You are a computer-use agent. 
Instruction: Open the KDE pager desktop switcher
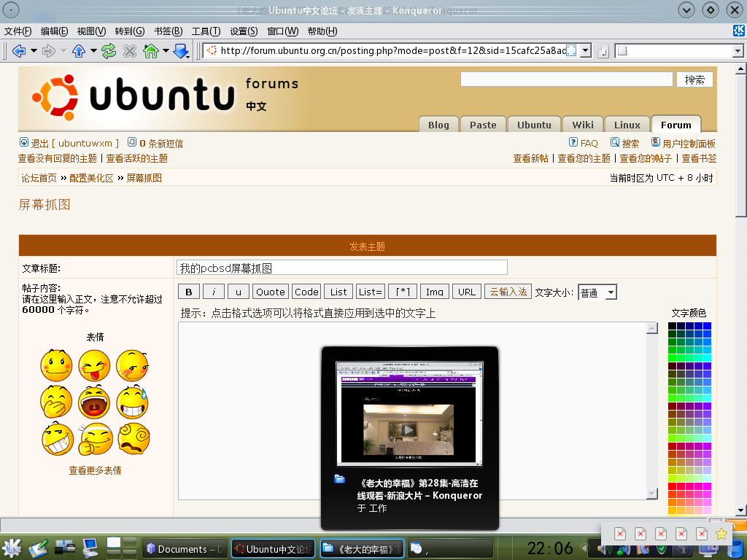pyautogui.click(x=122, y=548)
